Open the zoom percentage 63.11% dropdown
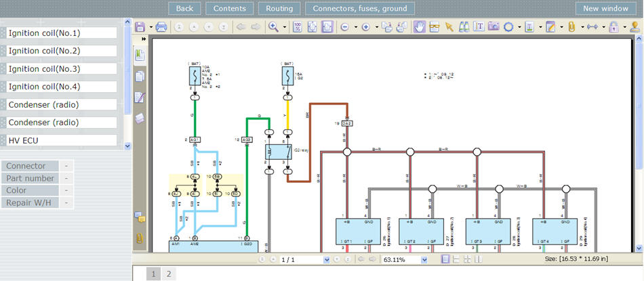Viewport: 644px width, 281px height. tap(424, 259)
